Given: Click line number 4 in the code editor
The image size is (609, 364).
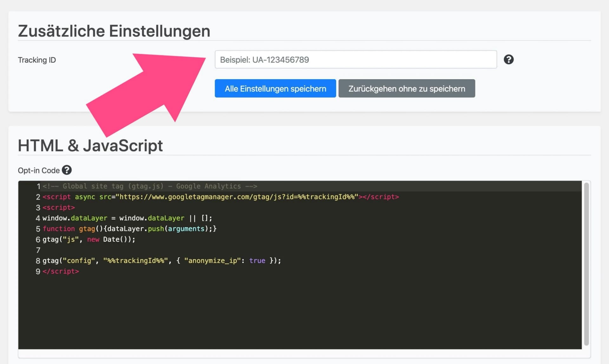Looking at the screenshot, I should click(38, 218).
